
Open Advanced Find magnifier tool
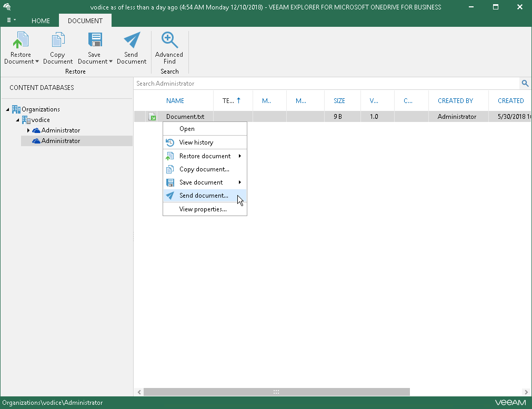(x=169, y=39)
